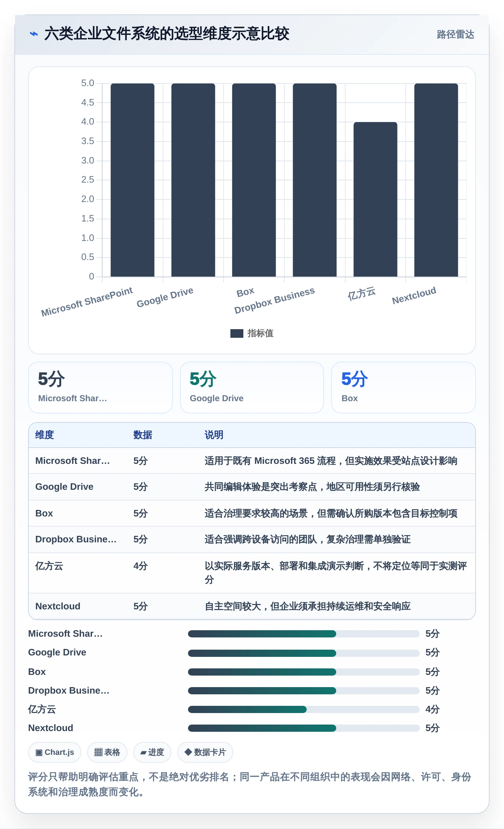The height and width of the screenshot is (829, 504).
Task: Click the Dropbox Busine… progress bar
Action: point(303,691)
